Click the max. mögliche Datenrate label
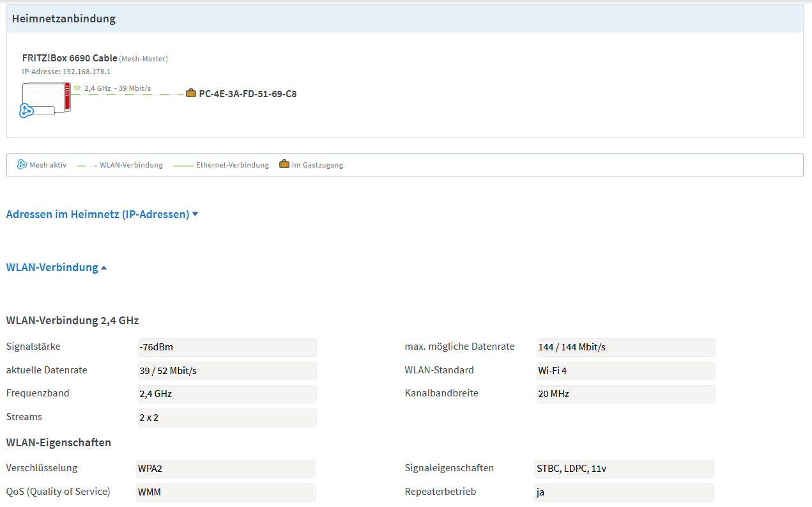This screenshot has height=507, width=812. 459,347
